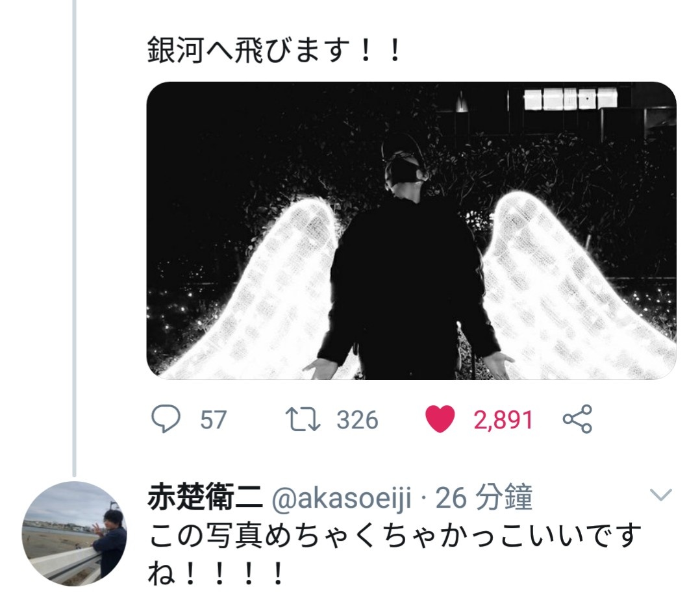Unlike the tweet via red heart

(440, 419)
